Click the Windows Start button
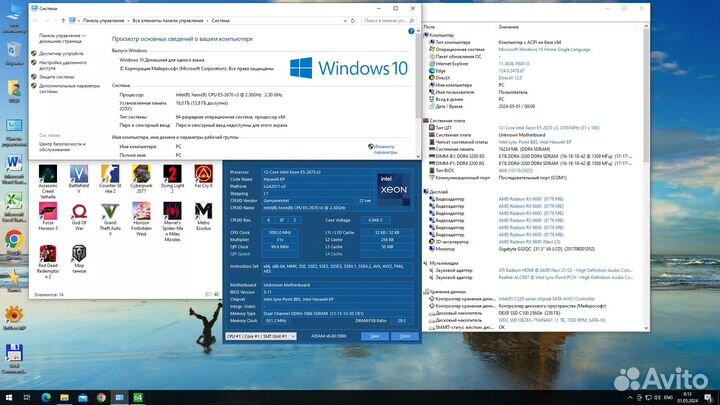Screen dimensions: 720x405 (8, 397)
